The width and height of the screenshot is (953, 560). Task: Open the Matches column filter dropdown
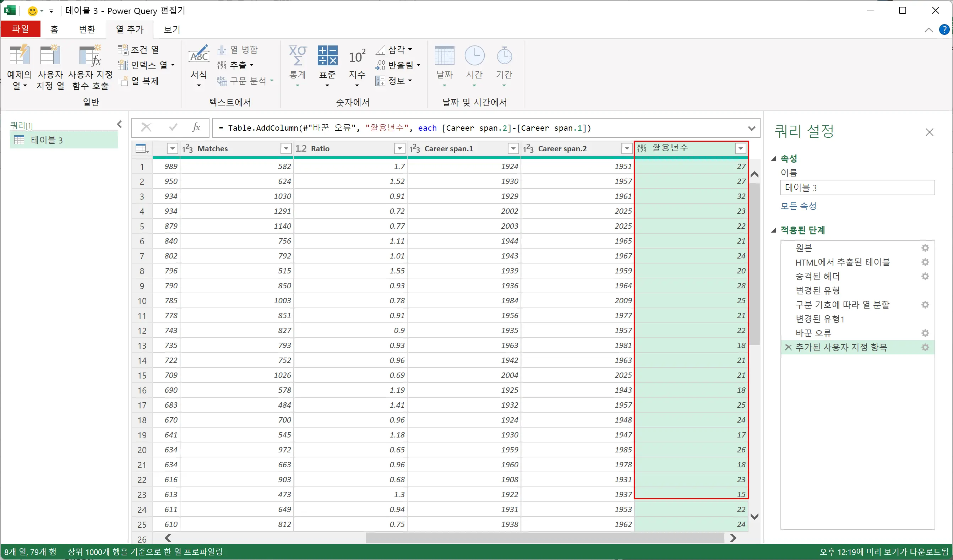(x=286, y=148)
